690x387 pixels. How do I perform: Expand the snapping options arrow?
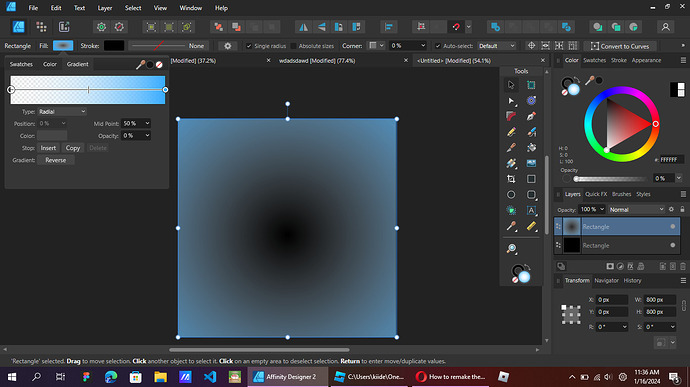[x=469, y=27]
